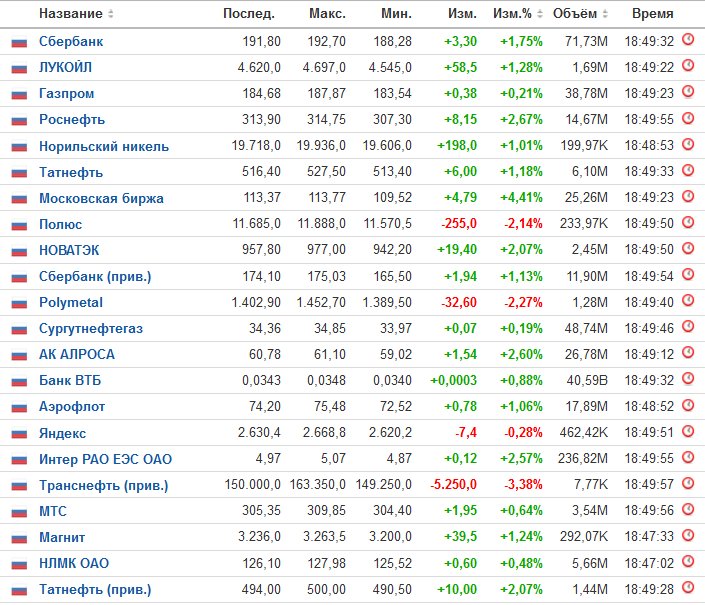Click the clock icon in the Магнит row
Image resolution: width=705 pixels, height=605 pixels.
pos(688,535)
